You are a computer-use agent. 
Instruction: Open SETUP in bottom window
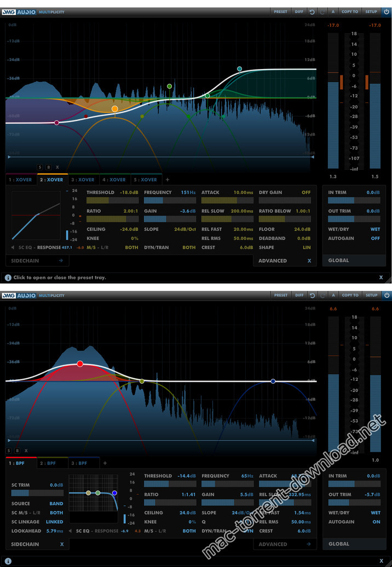[x=371, y=295]
